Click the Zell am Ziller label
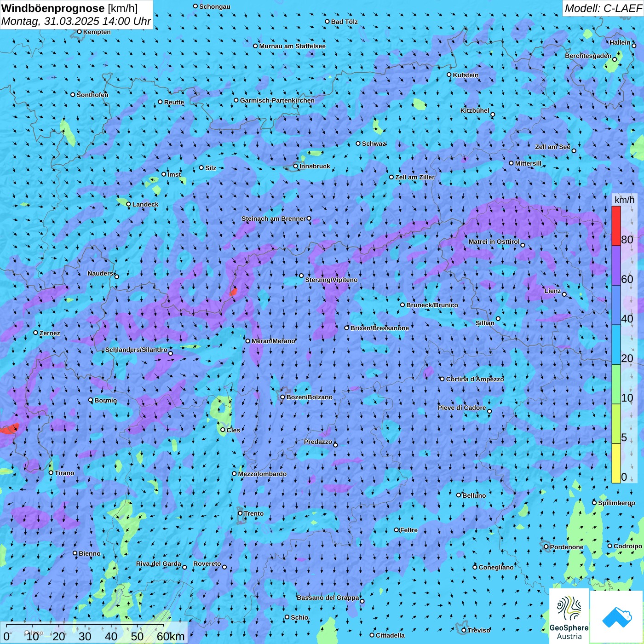Screen dimensions: 644x644 point(414,177)
